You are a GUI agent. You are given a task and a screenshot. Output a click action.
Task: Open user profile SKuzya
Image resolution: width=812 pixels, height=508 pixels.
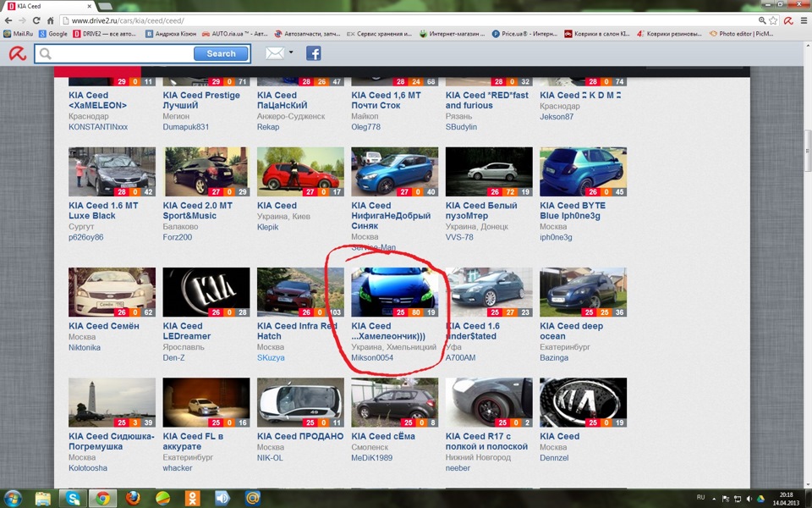(271, 357)
